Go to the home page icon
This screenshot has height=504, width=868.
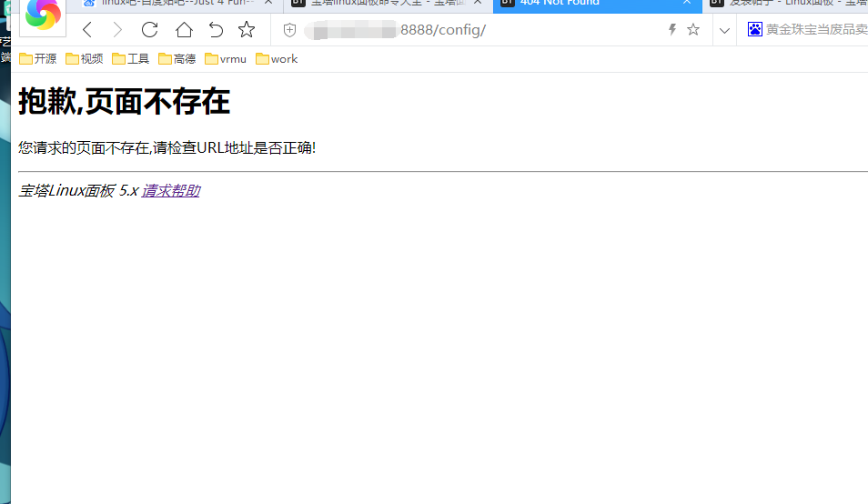184,30
